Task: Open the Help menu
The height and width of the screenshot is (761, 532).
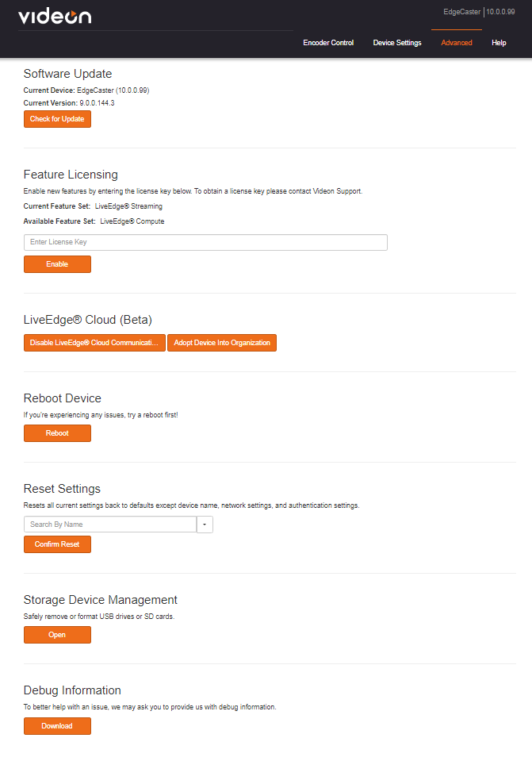Action: tap(499, 43)
